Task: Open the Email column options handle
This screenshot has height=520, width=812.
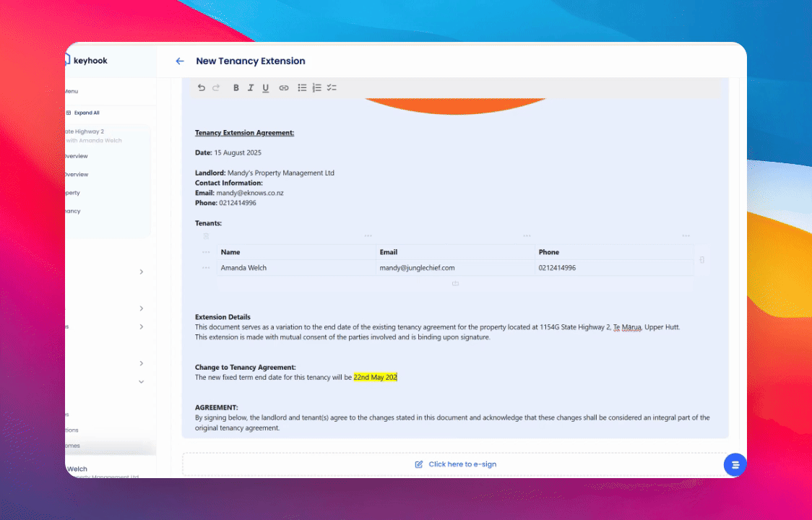Action: click(x=527, y=235)
